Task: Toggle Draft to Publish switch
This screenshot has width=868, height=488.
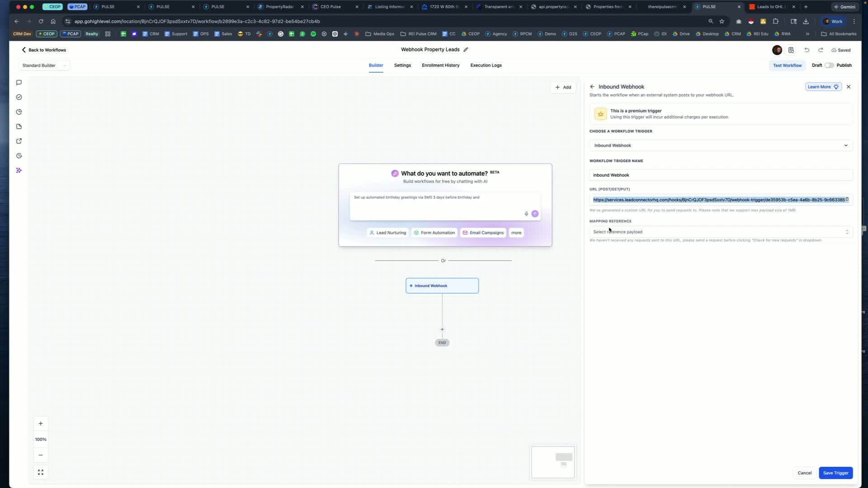Action: pyautogui.click(x=829, y=65)
